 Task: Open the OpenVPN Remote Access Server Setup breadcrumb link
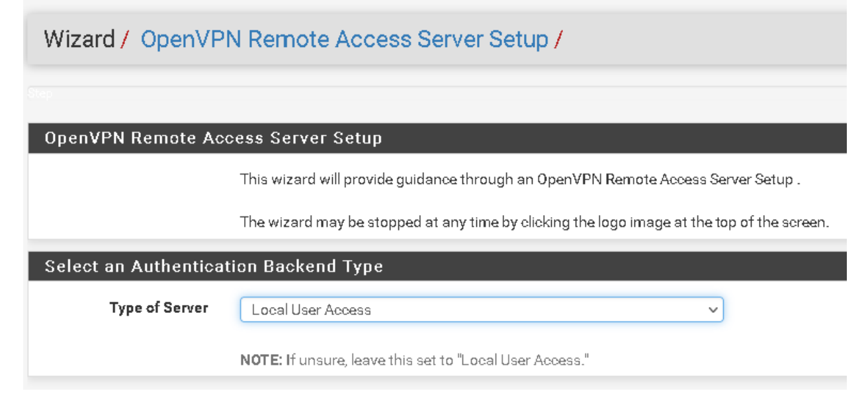click(x=344, y=40)
